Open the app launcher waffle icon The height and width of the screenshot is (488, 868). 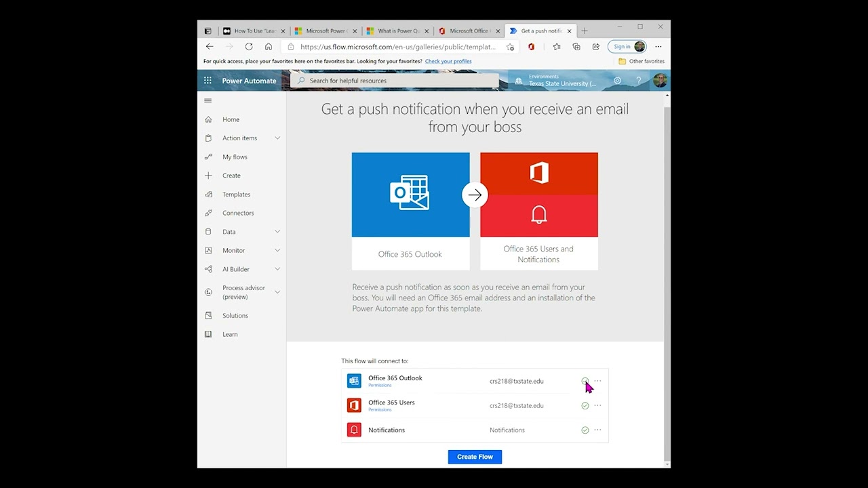tap(208, 81)
